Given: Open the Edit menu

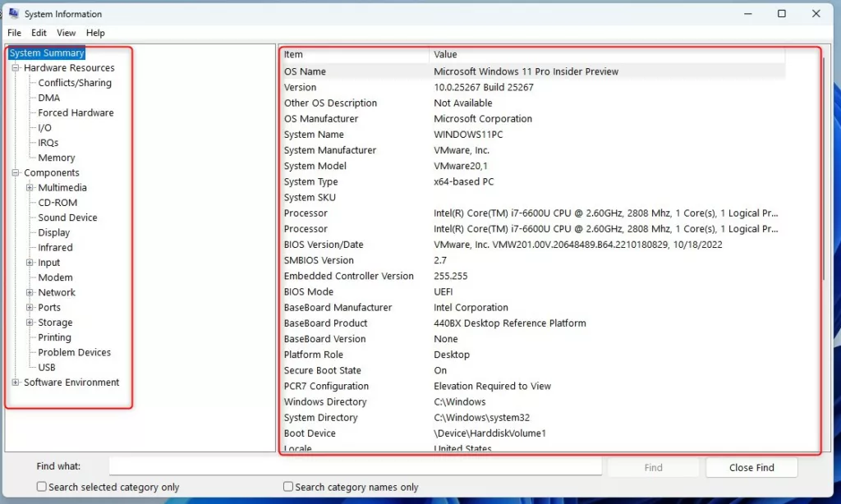Looking at the screenshot, I should point(39,33).
